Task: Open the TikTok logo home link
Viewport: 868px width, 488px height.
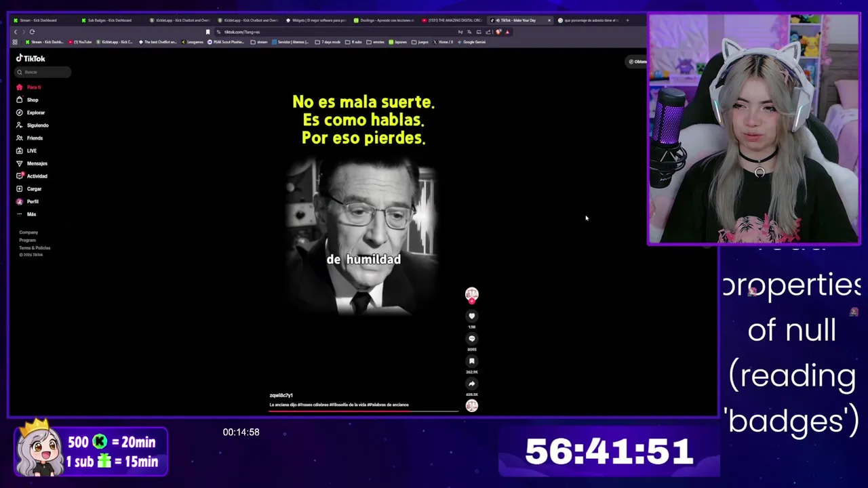Action: coord(31,58)
